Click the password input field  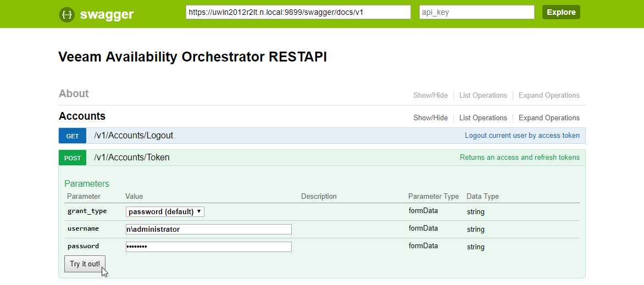209,247
